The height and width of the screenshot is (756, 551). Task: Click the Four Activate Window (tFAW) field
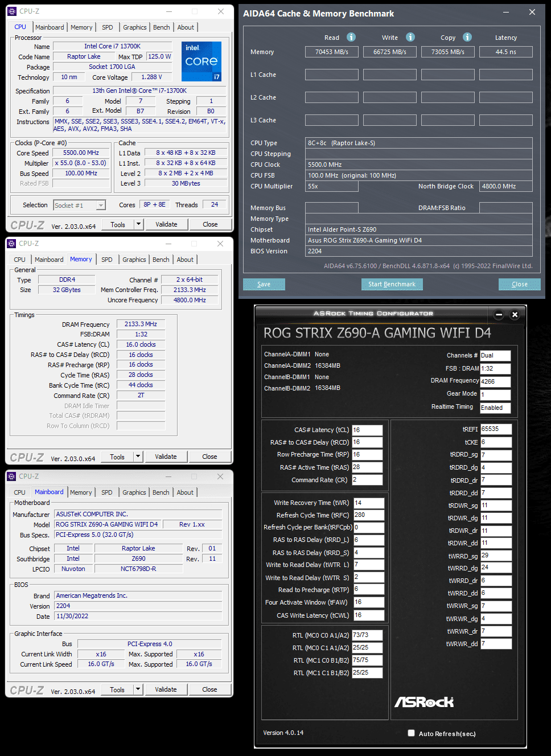[369, 602]
